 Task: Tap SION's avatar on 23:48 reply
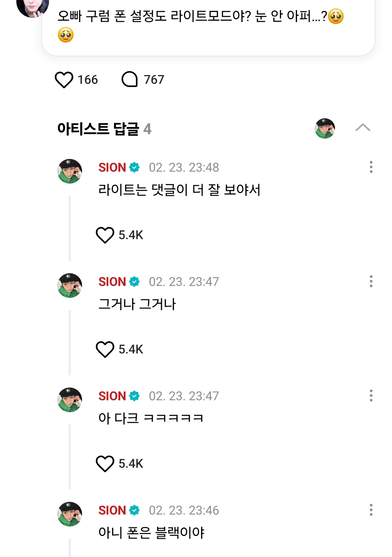coord(70,171)
